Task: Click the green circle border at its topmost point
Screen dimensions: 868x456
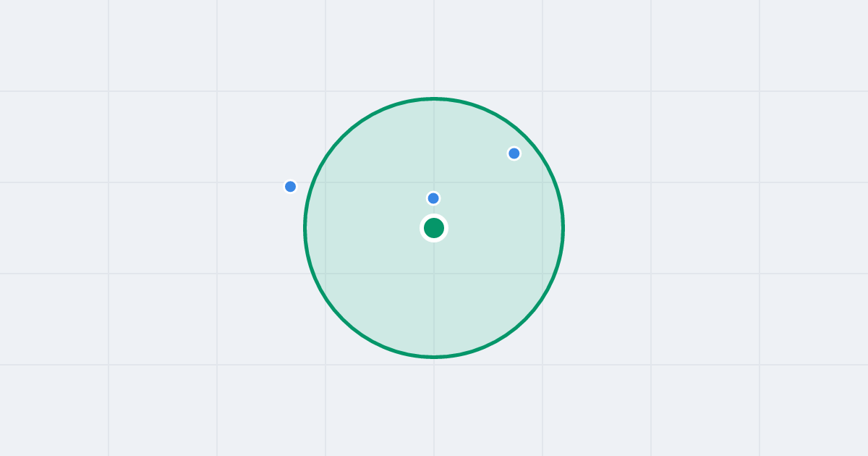Action: pos(434,98)
